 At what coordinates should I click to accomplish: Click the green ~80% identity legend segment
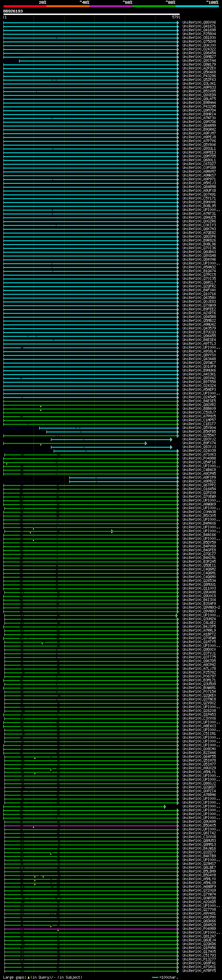[154, 6]
